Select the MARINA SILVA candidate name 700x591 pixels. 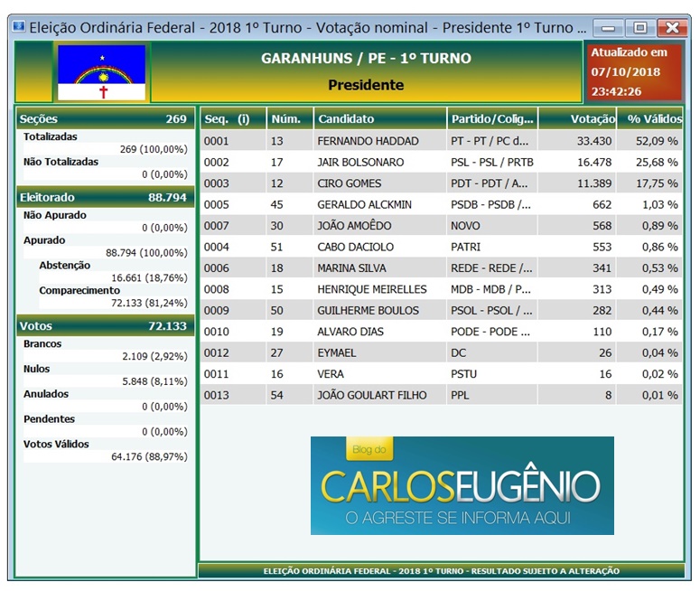[351, 268]
